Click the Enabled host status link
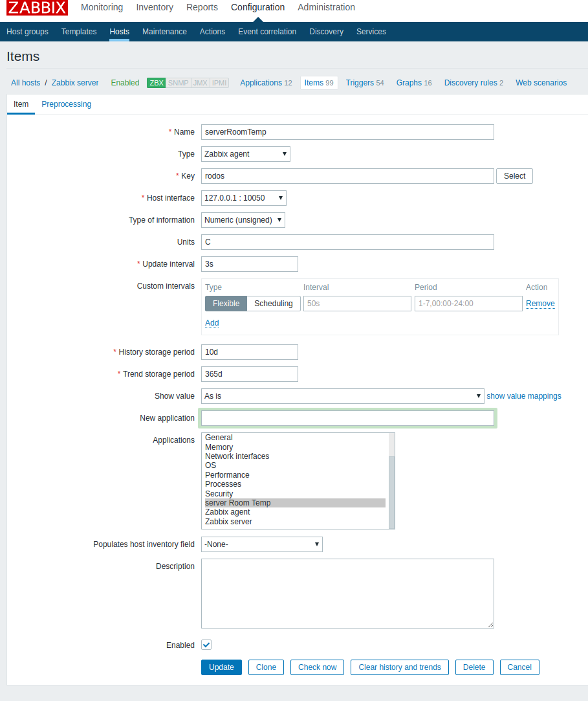Image resolution: width=588 pixels, height=701 pixels. [x=125, y=83]
